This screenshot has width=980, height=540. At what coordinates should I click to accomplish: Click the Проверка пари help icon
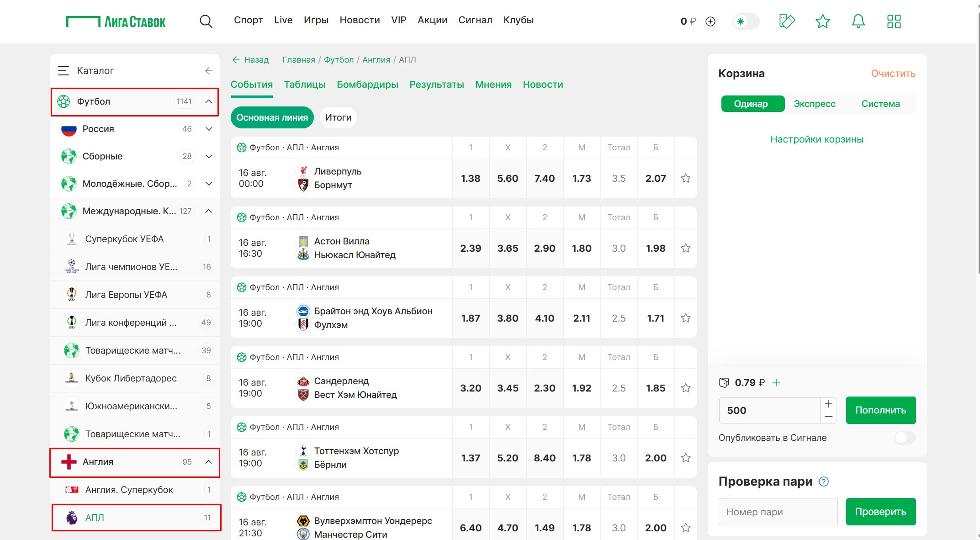[824, 482]
